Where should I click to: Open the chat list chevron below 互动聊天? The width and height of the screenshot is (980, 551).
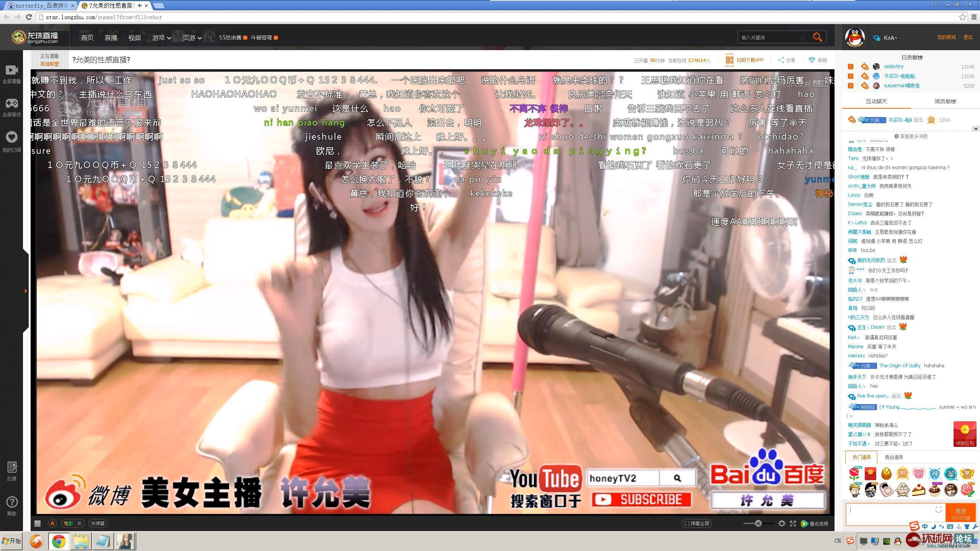[x=975, y=129]
